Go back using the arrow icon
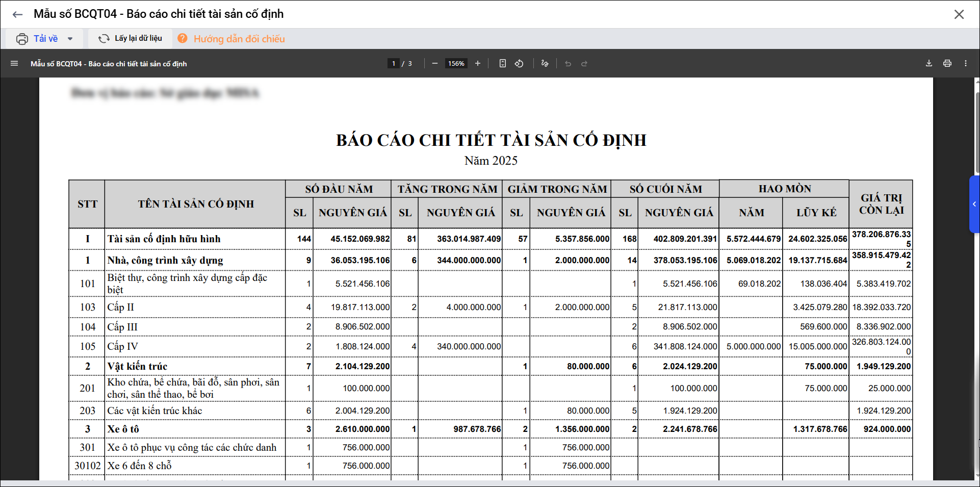Viewport: 980px width, 487px height. (x=17, y=14)
